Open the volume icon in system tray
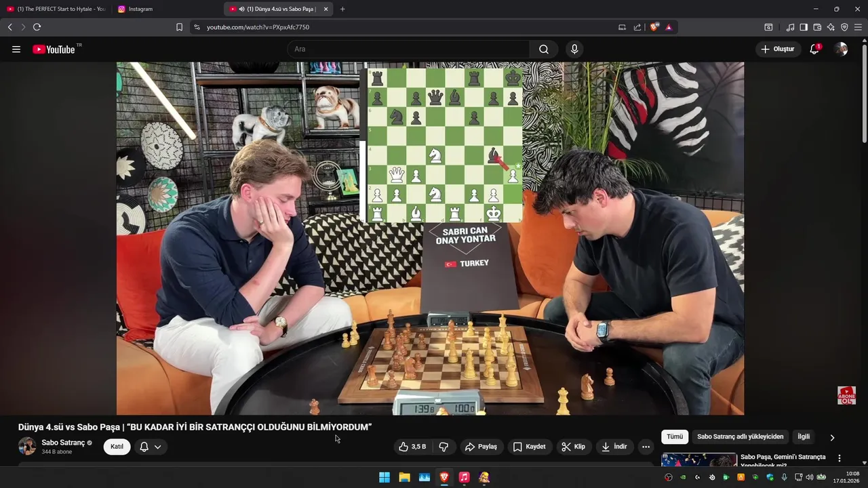 coord(809,477)
